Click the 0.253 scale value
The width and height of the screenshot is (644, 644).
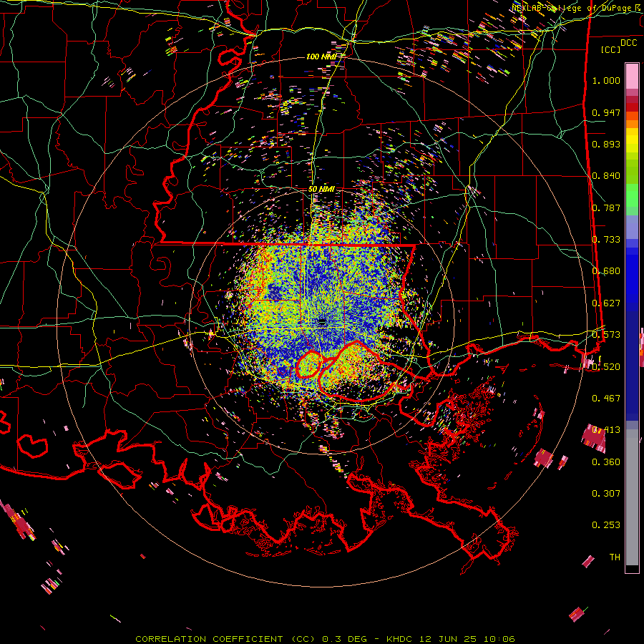[x=606, y=525]
